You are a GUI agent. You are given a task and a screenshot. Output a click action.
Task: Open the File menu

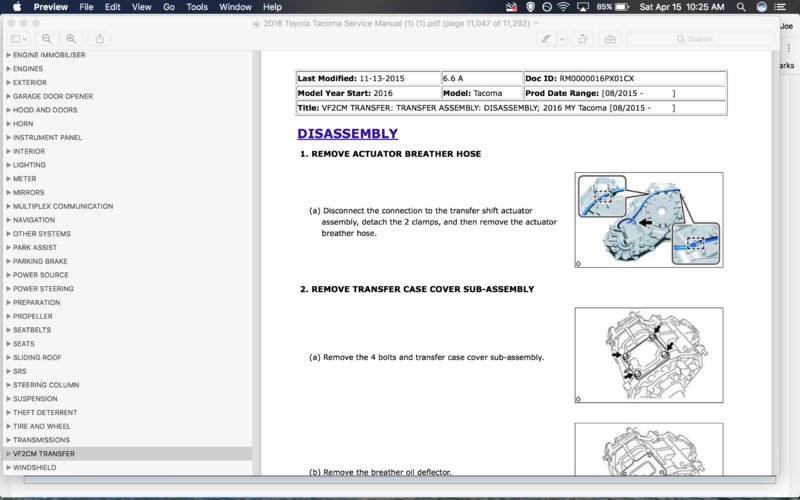[x=86, y=7]
